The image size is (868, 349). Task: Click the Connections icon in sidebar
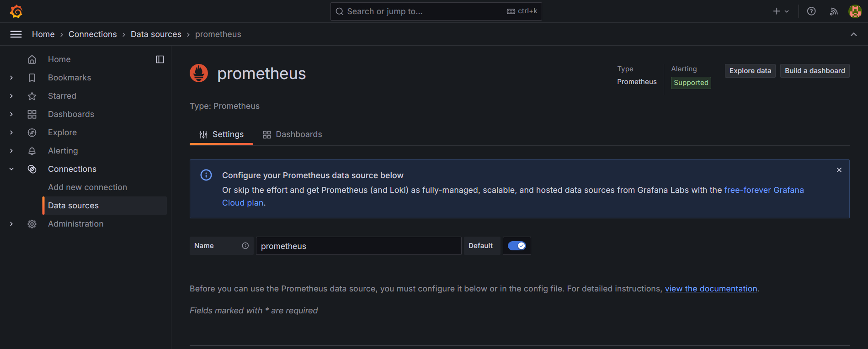32,169
